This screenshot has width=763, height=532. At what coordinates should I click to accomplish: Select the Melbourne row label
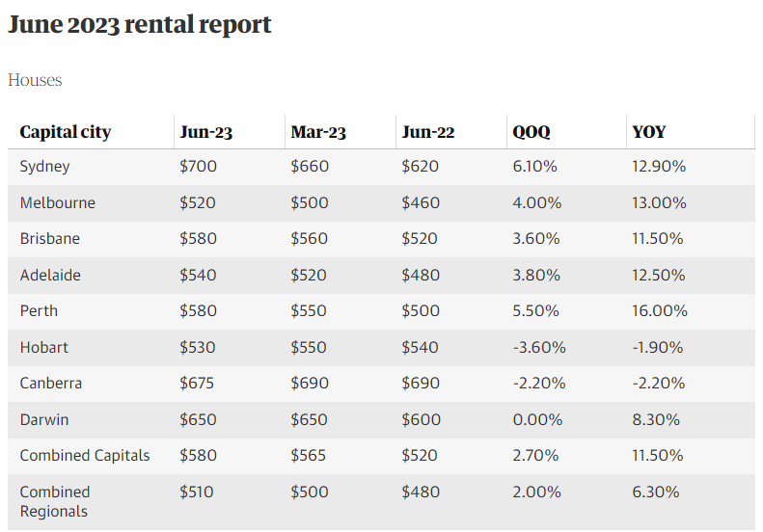[x=58, y=202]
